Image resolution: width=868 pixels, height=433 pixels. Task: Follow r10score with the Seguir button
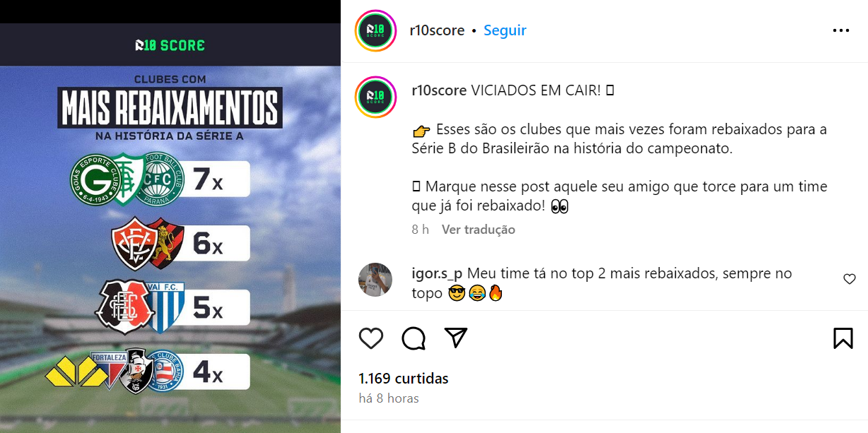tap(505, 30)
